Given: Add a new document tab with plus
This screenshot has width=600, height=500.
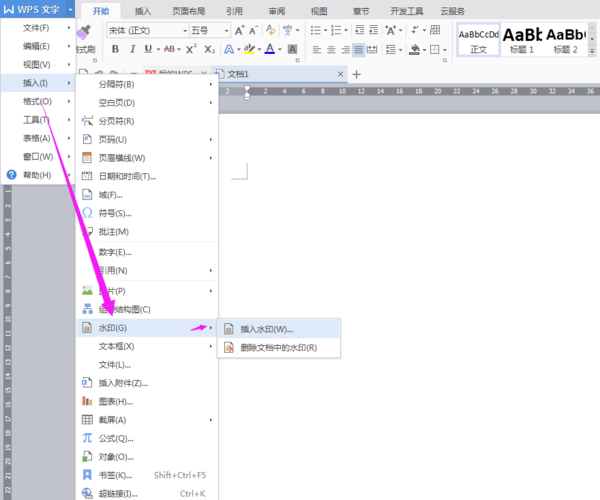Looking at the screenshot, I should click(x=356, y=74).
